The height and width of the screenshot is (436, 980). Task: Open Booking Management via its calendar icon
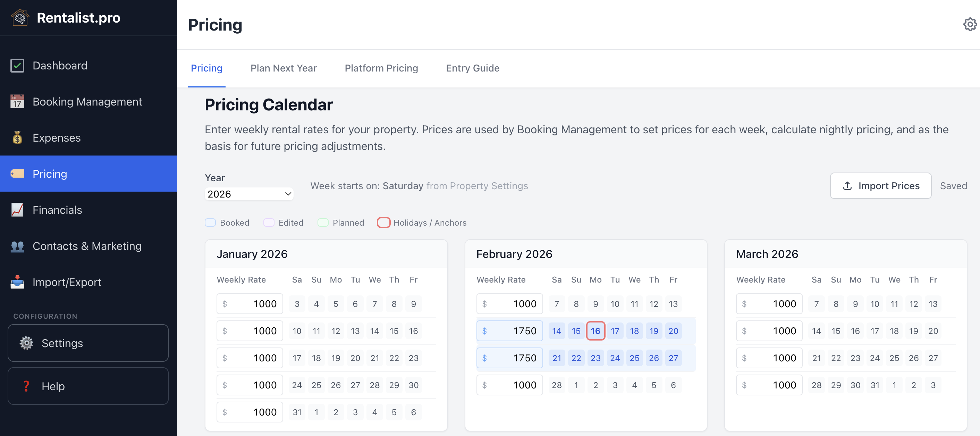[x=17, y=101]
